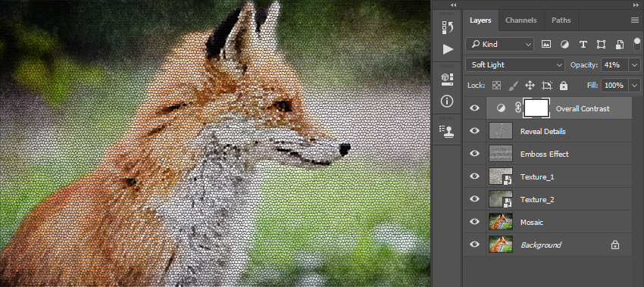Open the Opacity slider dropdown arrow
The image size is (644, 287).
point(635,65)
